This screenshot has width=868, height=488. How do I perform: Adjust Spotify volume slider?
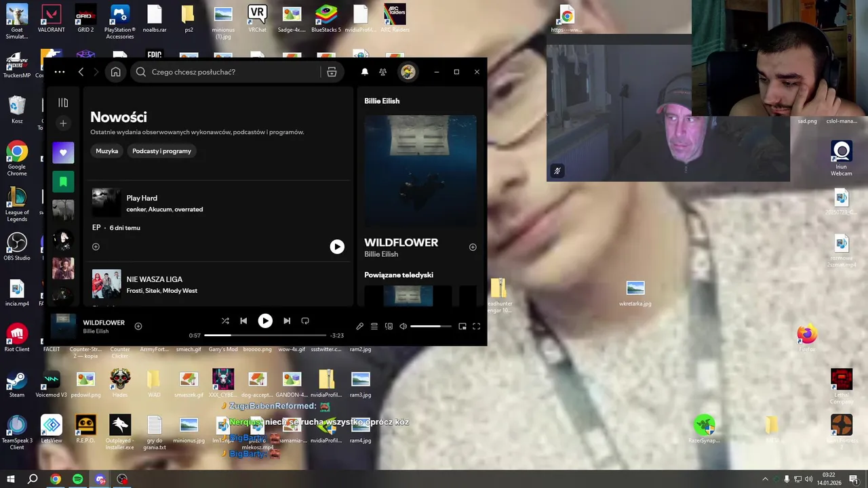pos(431,326)
